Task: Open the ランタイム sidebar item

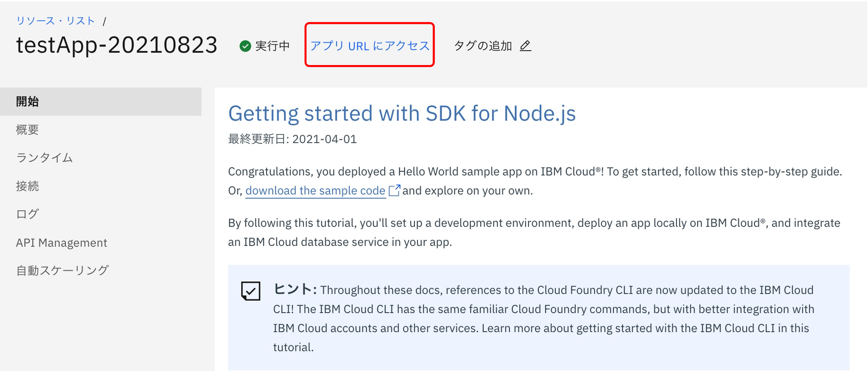Action: click(x=101, y=158)
